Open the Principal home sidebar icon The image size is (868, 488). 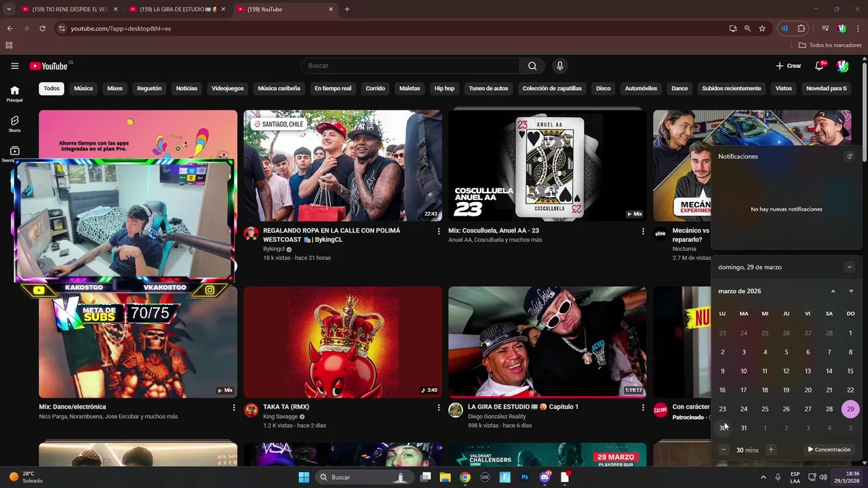tap(14, 94)
